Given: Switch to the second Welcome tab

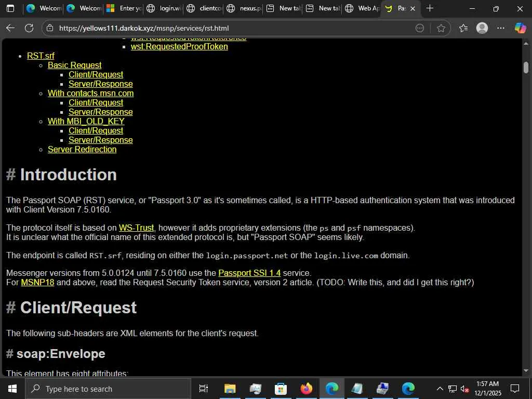Looking at the screenshot, I should pos(84,8).
